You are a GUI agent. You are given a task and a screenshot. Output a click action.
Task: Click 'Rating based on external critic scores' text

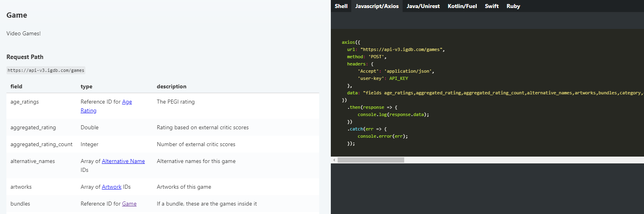203,127
